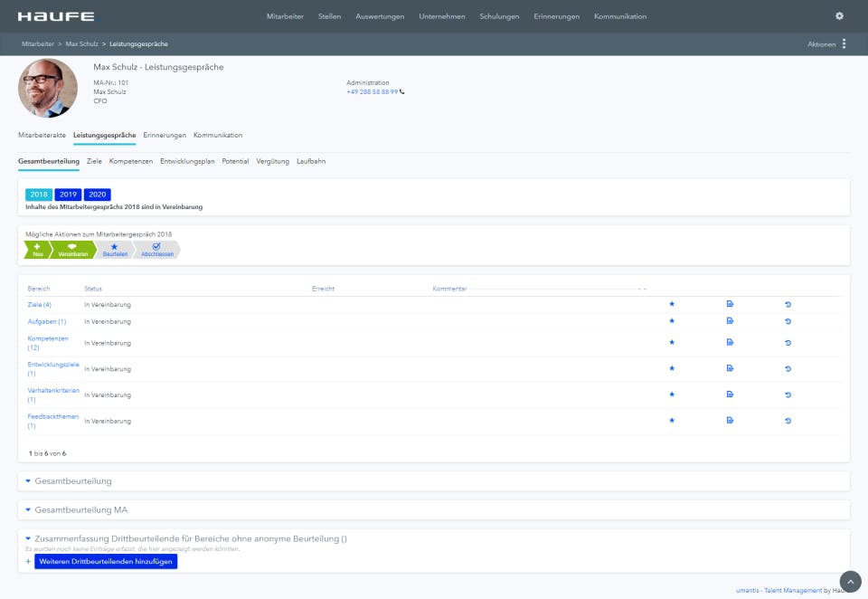
Task: Open the Aktionen three-dot menu
Action: click(x=844, y=43)
